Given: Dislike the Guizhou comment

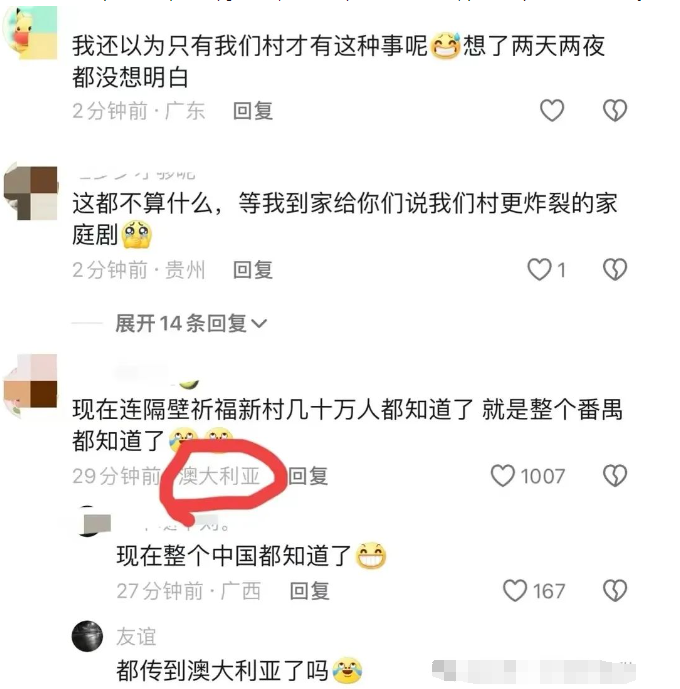Looking at the screenshot, I should (615, 269).
